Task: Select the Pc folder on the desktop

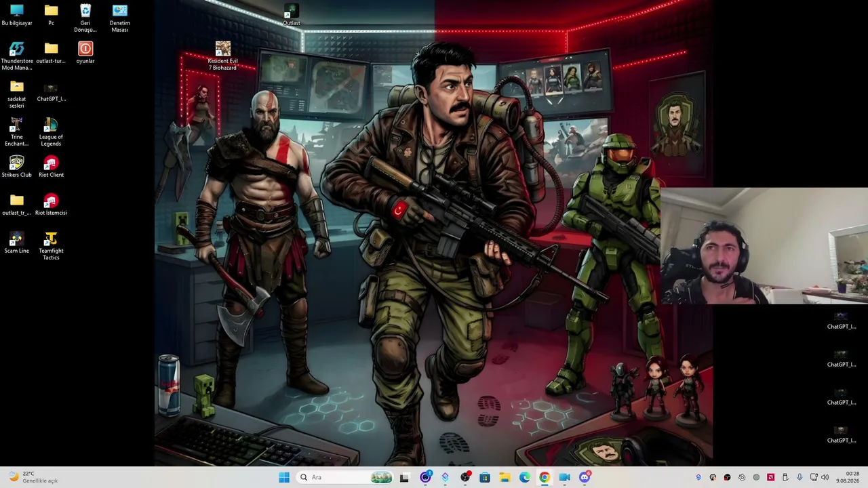Action: (x=51, y=15)
